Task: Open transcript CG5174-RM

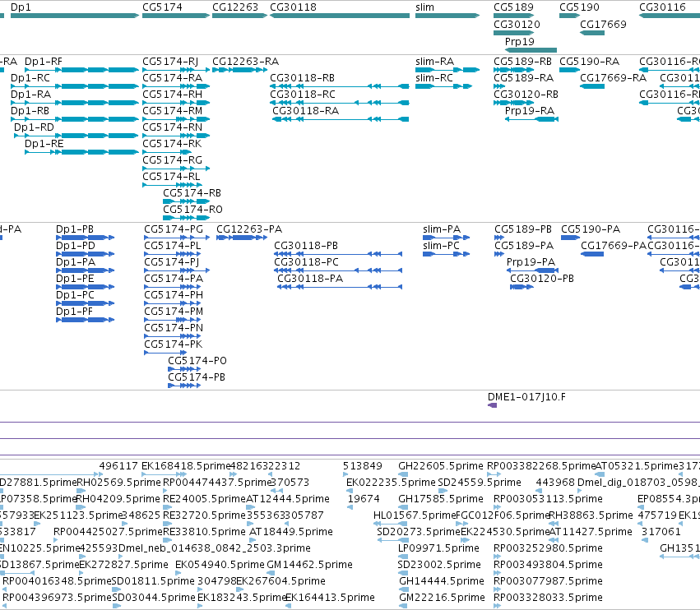Action: tap(172, 111)
